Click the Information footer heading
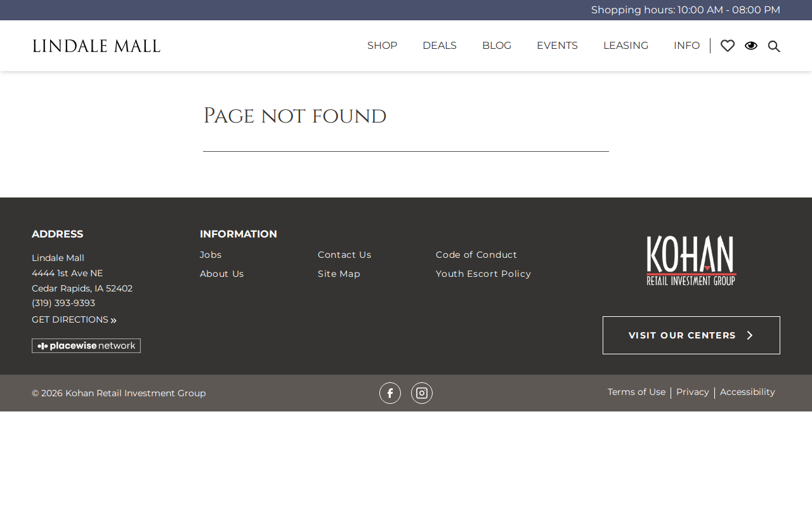The image size is (812, 508). 239,234
